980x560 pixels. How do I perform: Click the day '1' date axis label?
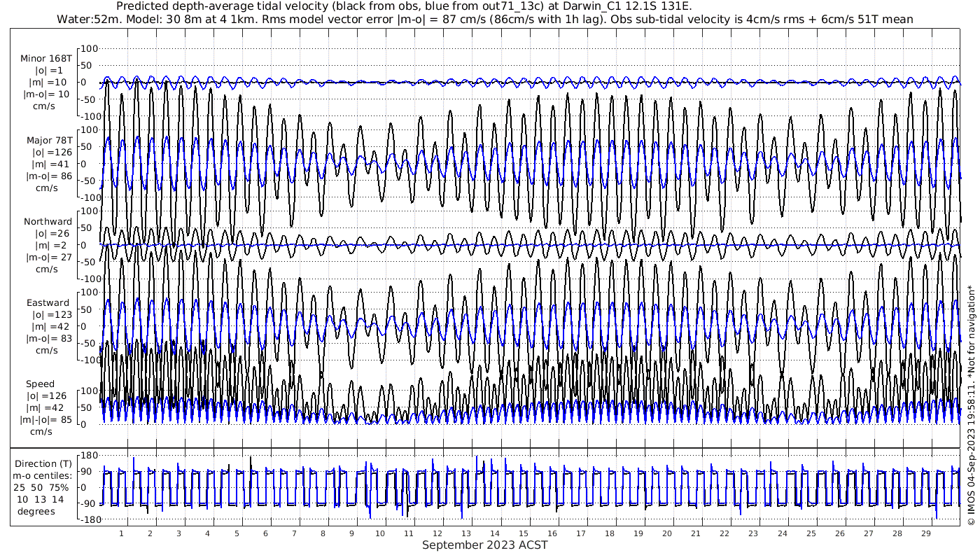[121, 533]
